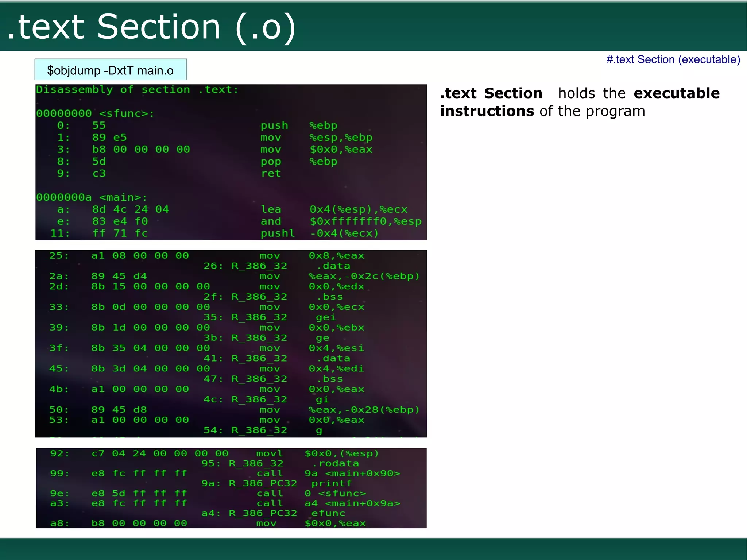
Task: Click the '.text Section holds the executable' description
Action: [x=580, y=93]
